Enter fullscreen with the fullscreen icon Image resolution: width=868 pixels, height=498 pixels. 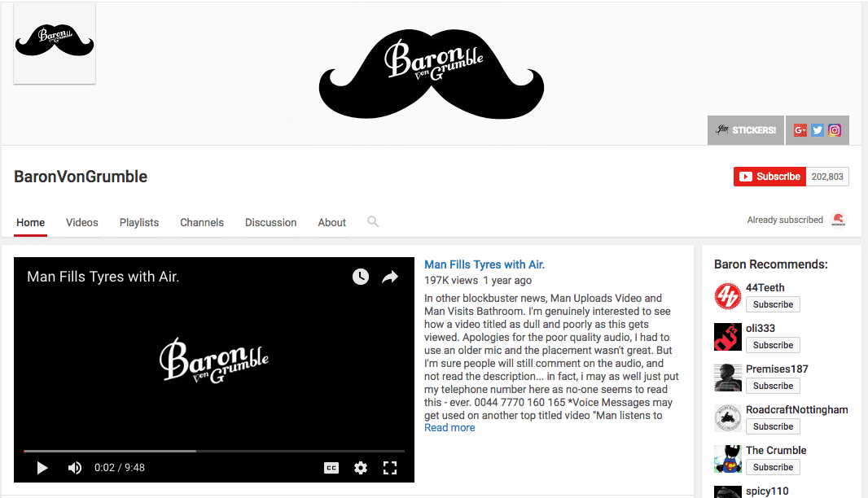tap(390, 468)
